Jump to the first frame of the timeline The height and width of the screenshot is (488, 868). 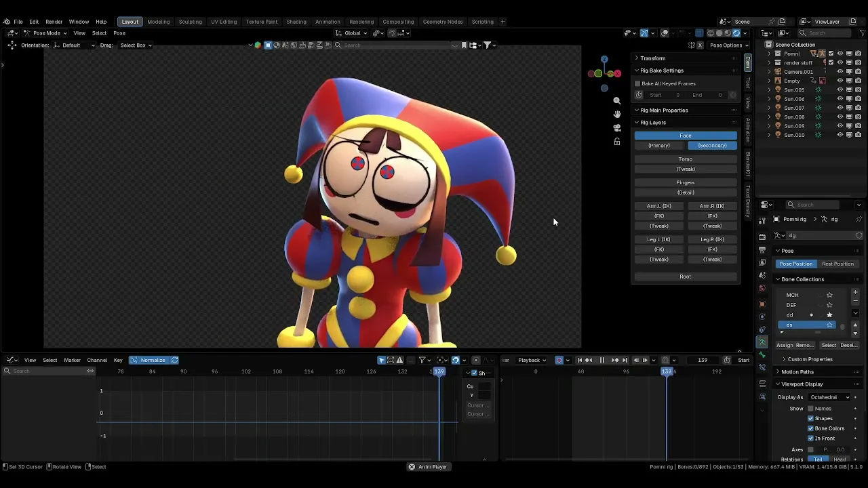579,360
